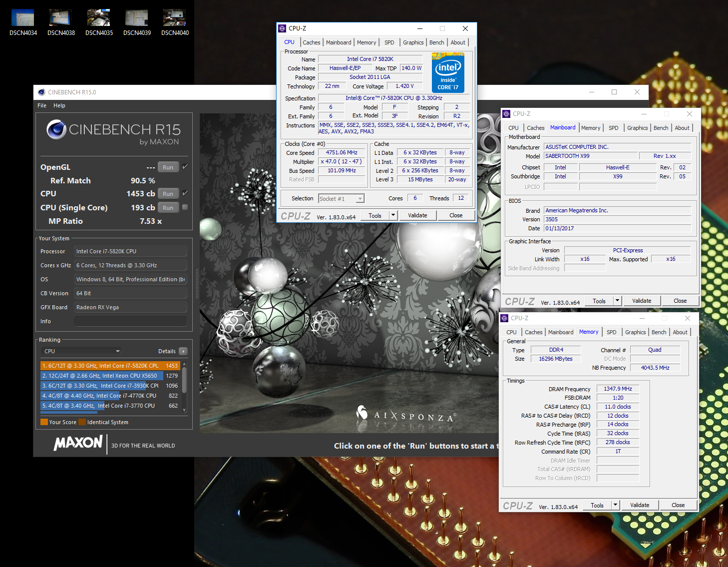Open the DSCN4035 desktop image
Screen dimensions: 728x567
(99, 22)
